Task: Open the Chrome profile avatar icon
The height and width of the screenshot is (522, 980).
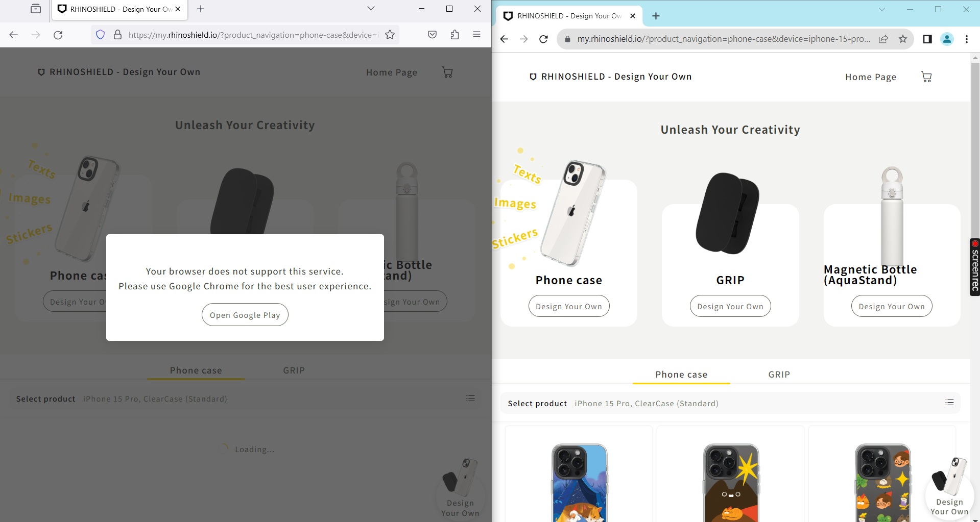Action: pos(947,39)
